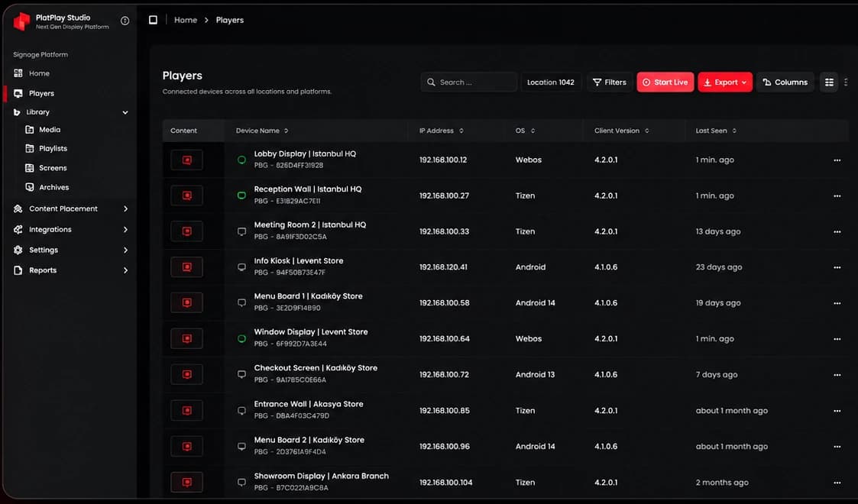The height and width of the screenshot is (504, 858).
Task: Open row actions for Checkout Screen
Action: [837, 375]
